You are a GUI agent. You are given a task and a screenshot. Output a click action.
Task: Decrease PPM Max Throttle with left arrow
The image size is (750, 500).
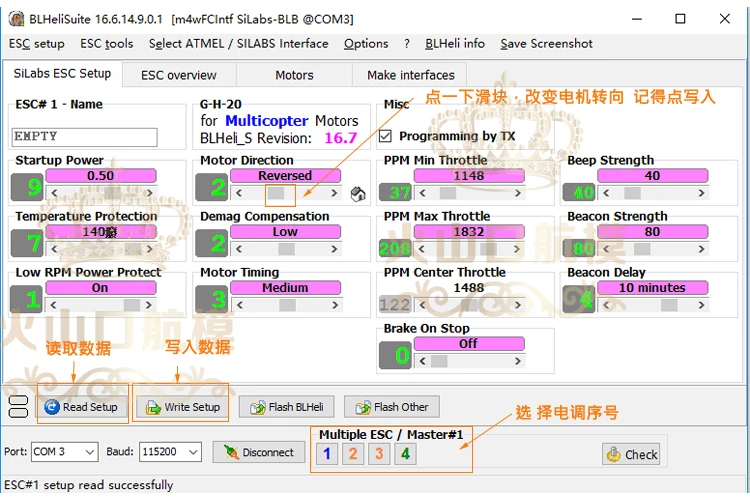422,249
